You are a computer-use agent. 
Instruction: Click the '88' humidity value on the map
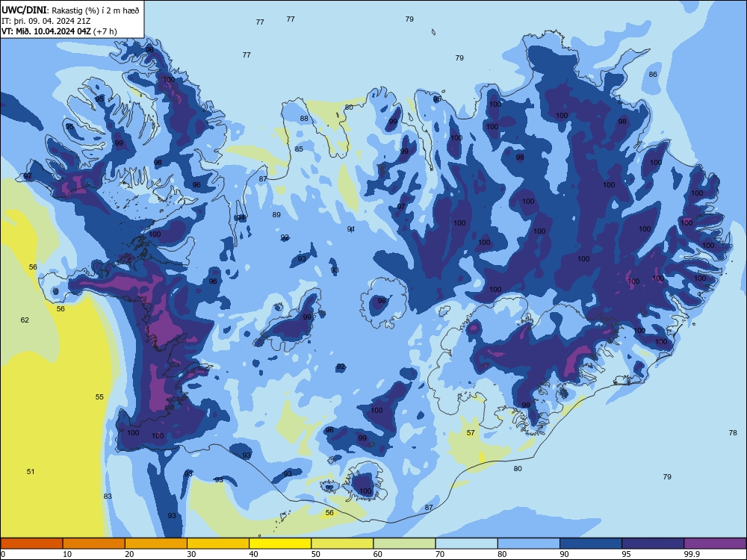click(x=304, y=119)
